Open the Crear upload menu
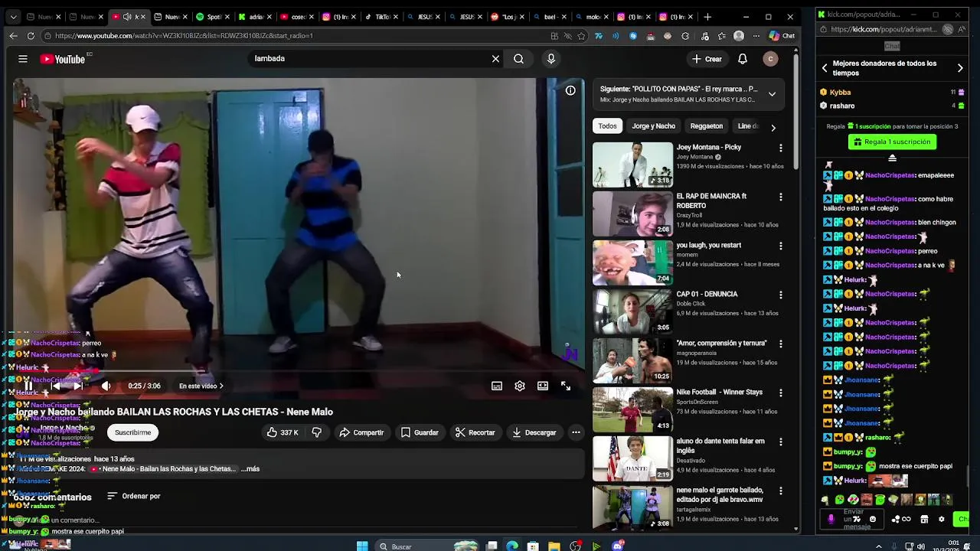The width and height of the screenshot is (980, 551). [707, 59]
